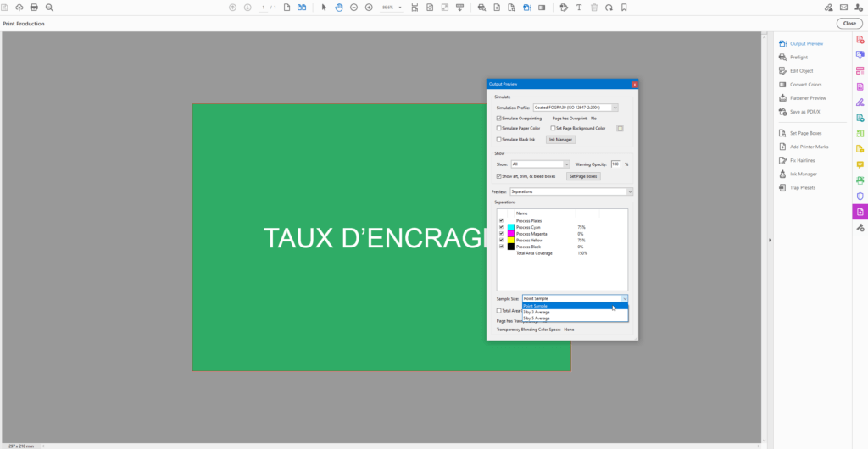Click the Total Area Coverage checkbox
868x449 pixels.
[498, 311]
